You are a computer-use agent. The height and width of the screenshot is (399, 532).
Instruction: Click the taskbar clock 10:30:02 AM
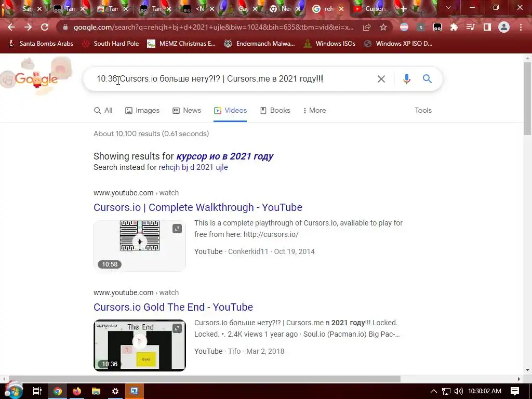tap(485, 391)
